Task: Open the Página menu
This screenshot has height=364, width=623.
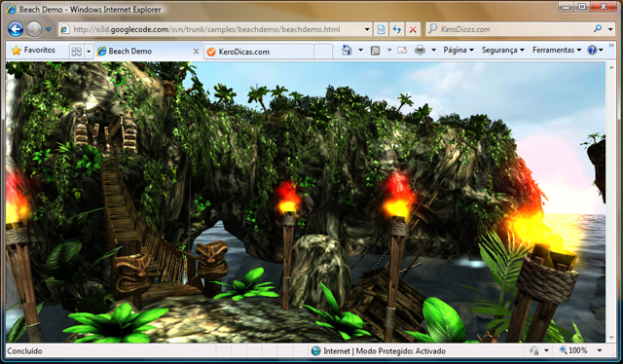Action: 458,50
